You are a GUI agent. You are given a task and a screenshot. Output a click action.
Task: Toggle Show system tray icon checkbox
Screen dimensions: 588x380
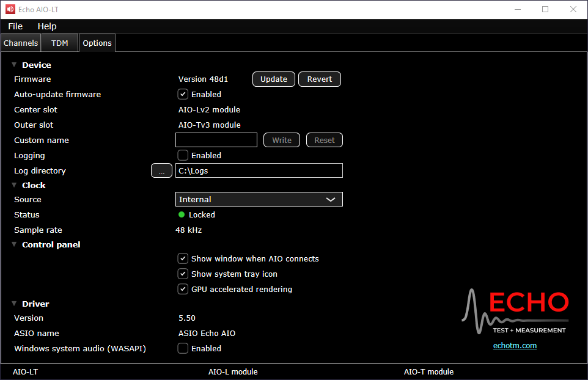coord(183,274)
